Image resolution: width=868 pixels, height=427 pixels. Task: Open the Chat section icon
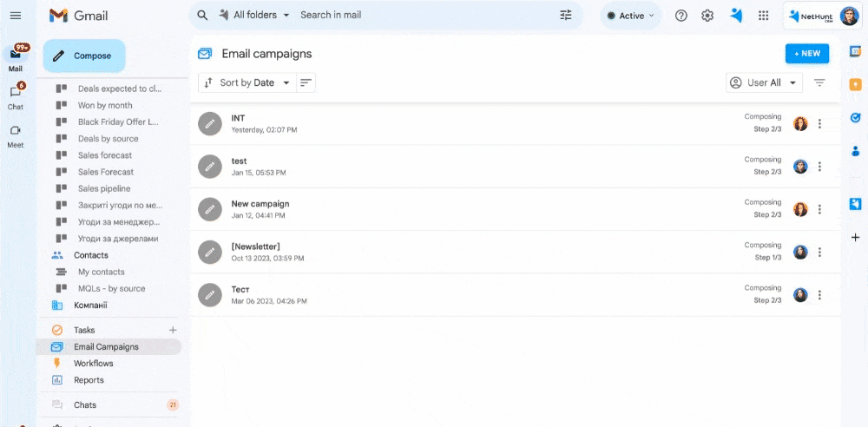[x=16, y=92]
